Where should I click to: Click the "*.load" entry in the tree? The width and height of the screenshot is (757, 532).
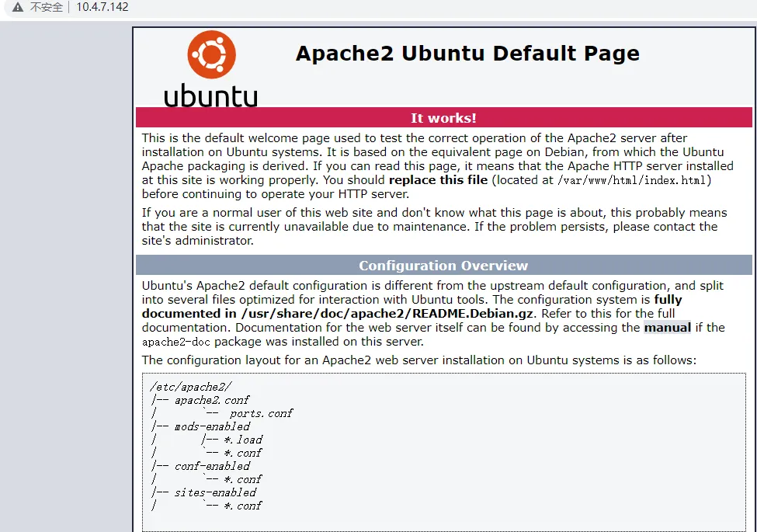(243, 440)
